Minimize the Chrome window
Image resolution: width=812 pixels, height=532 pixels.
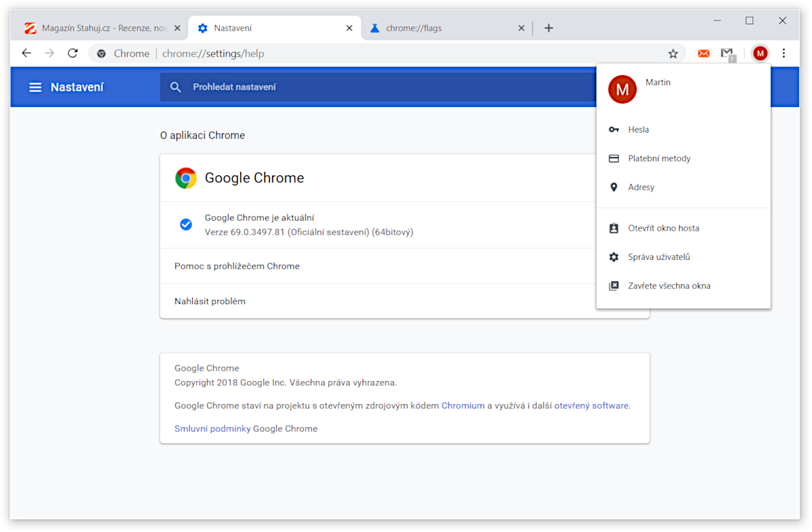click(717, 21)
